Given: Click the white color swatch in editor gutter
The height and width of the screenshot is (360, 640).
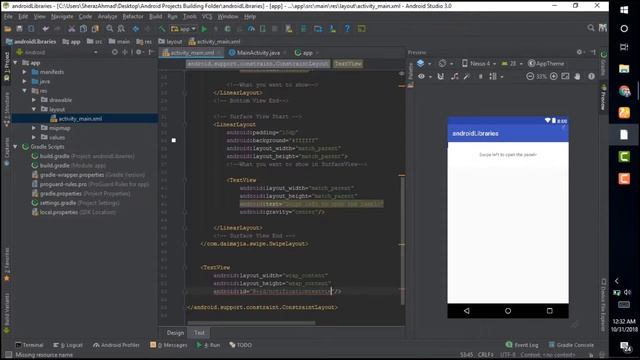Looking at the screenshot, I should click(x=174, y=140).
